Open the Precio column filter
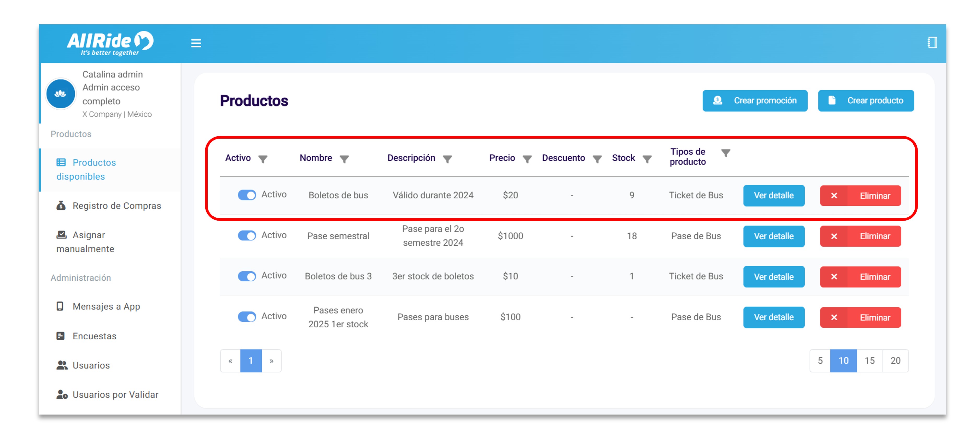The width and height of the screenshot is (980, 443). click(527, 159)
